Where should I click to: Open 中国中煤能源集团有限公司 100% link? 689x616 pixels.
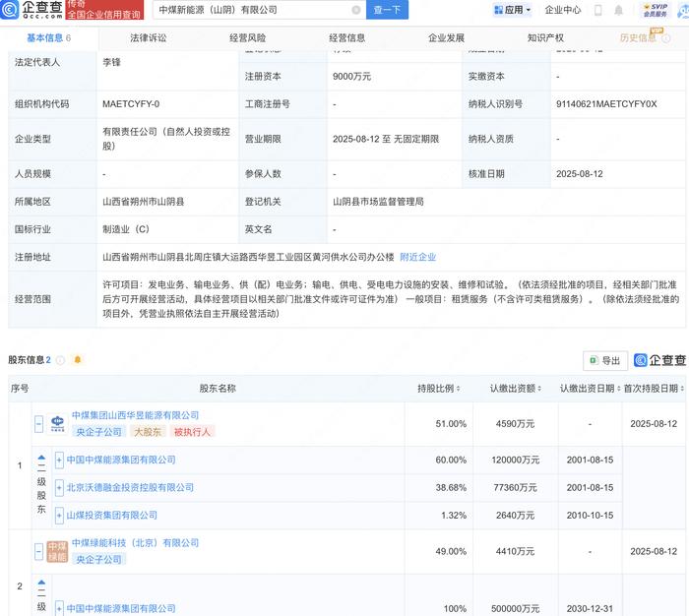[121, 609]
